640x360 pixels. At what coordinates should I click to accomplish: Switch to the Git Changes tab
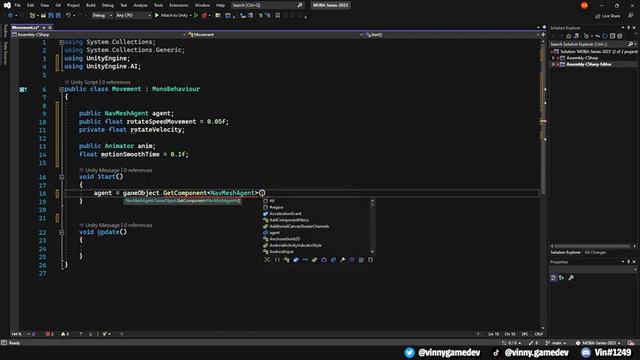tap(595, 252)
